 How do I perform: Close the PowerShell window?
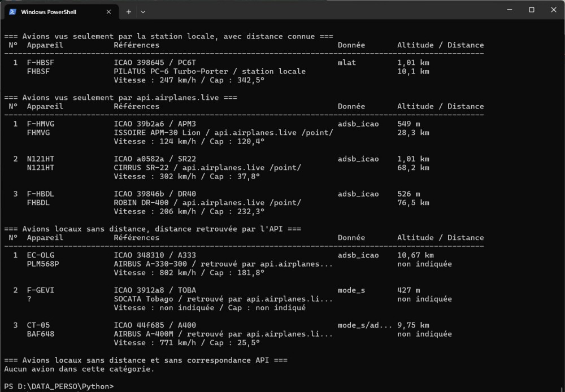tap(554, 10)
